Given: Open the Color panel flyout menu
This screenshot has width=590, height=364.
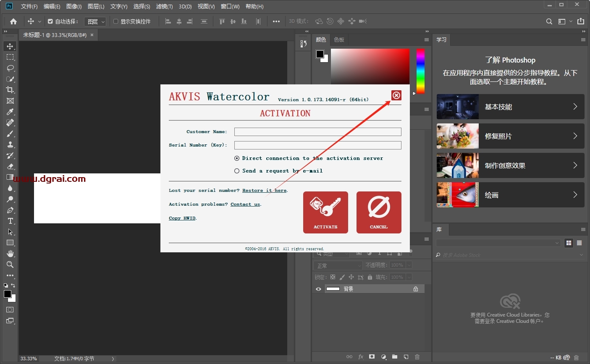Looking at the screenshot, I should tap(427, 39).
